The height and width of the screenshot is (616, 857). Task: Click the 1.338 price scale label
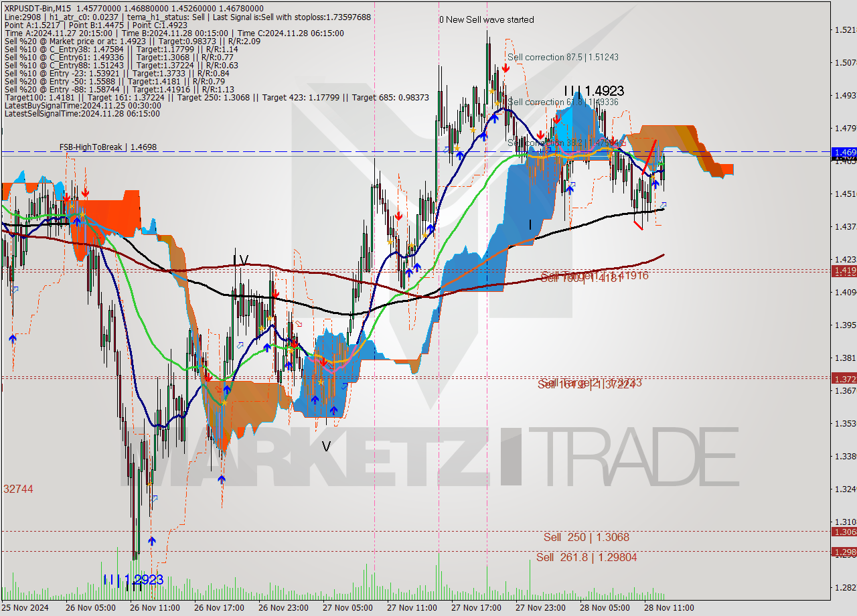tap(846, 456)
